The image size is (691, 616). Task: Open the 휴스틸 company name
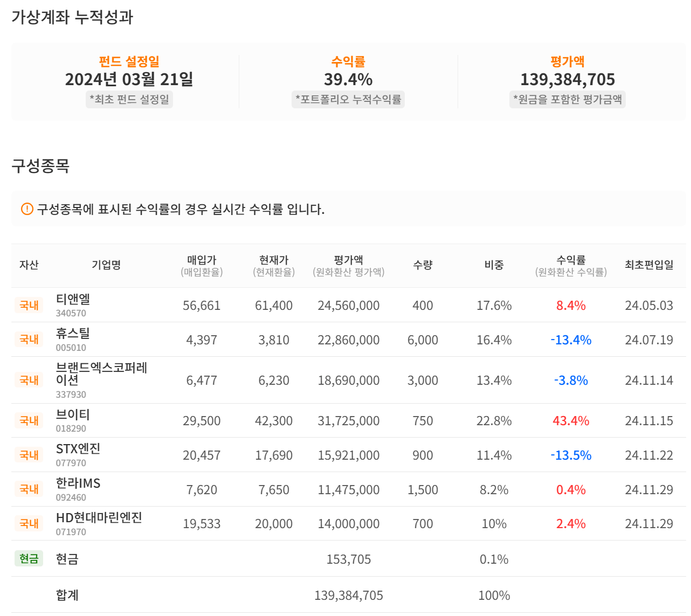pyautogui.click(x=73, y=334)
